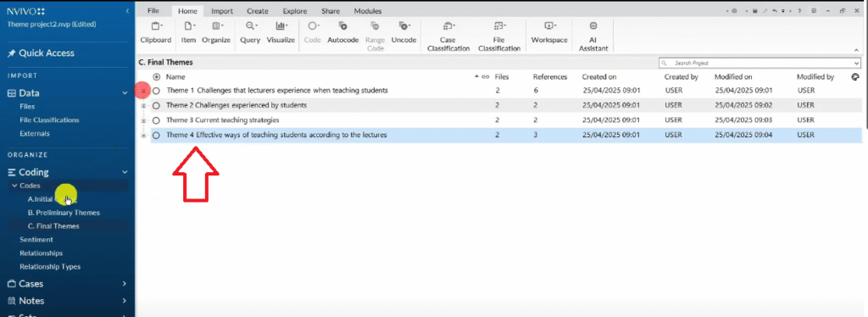
Task: Expand the Theme 2 child codes
Action: point(143,105)
